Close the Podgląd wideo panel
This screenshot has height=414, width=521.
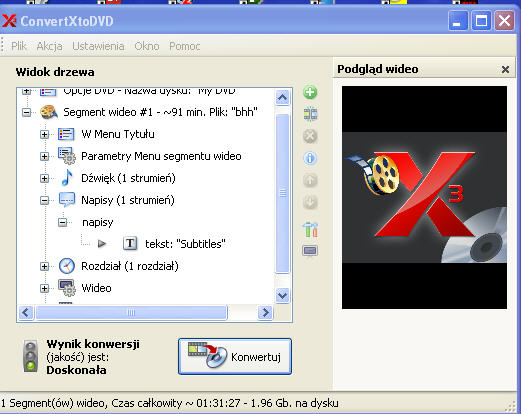(505, 69)
